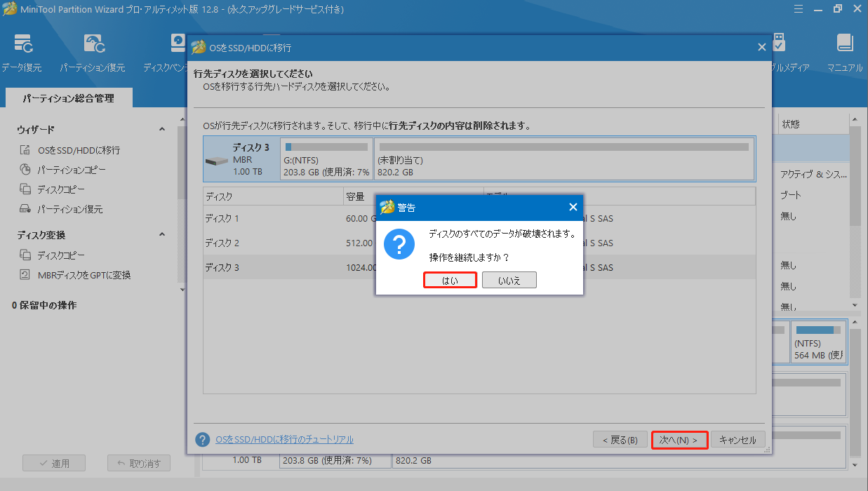Click 適用 apply button
This screenshot has width=868, height=491.
pos(54,463)
